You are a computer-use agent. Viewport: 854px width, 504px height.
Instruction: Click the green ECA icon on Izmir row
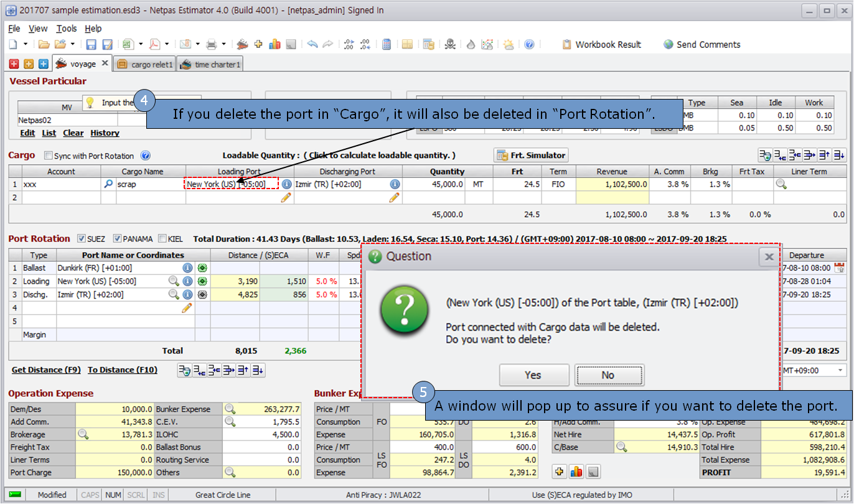[x=202, y=294]
